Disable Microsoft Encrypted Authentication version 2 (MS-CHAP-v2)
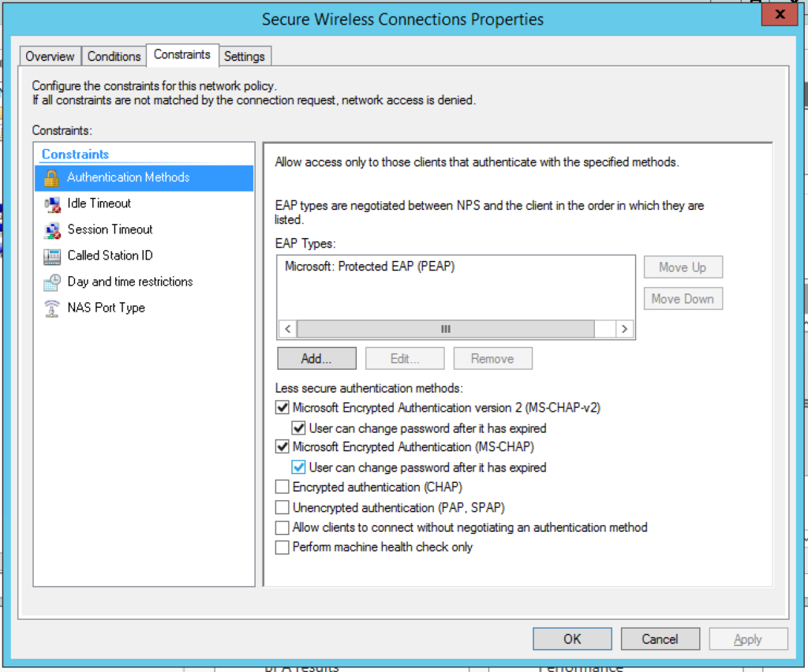The image size is (808, 672). pyautogui.click(x=282, y=407)
